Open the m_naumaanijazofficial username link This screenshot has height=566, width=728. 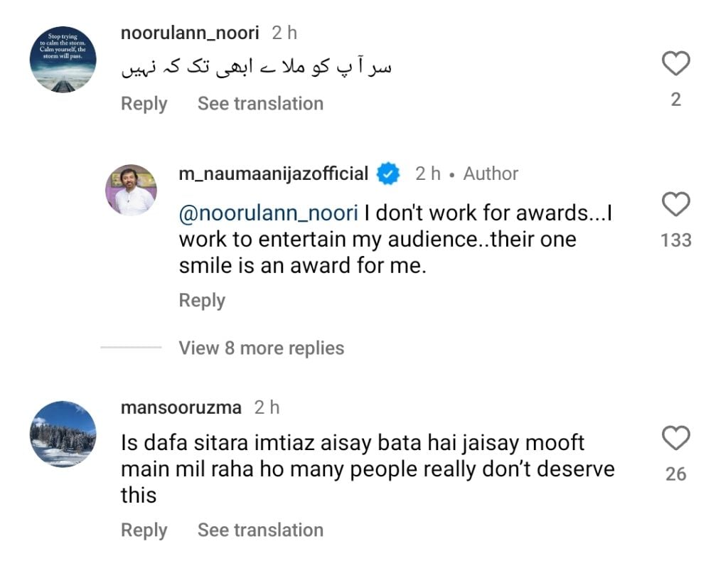point(274,174)
